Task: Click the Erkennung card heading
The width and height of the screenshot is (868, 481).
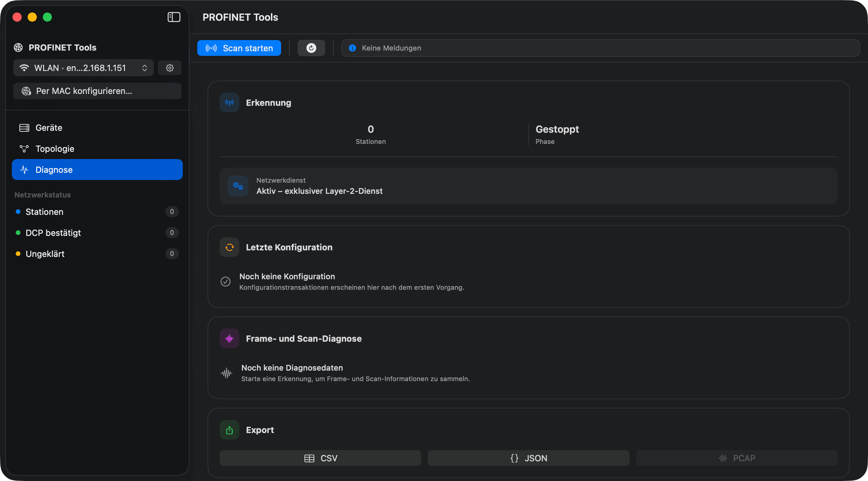Action: pyautogui.click(x=268, y=103)
